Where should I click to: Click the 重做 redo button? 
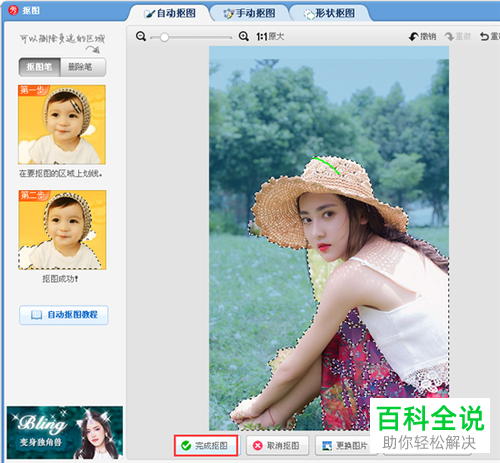(458, 36)
